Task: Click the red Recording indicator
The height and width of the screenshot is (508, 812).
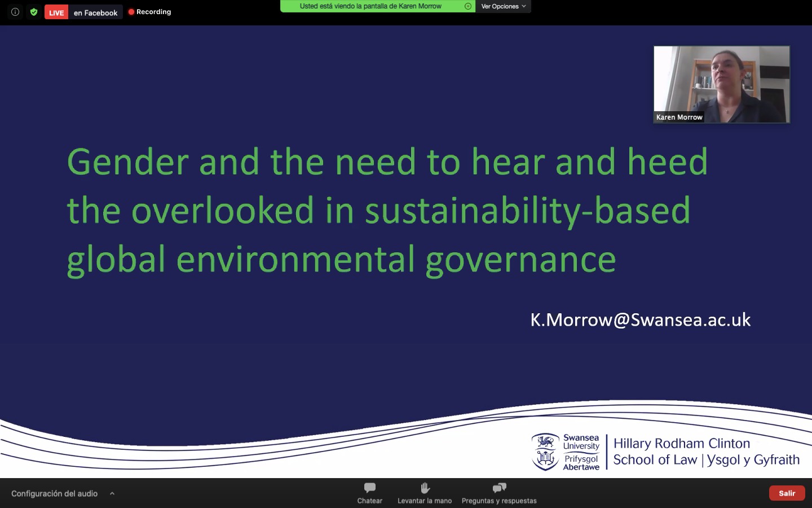Action: (150, 12)
